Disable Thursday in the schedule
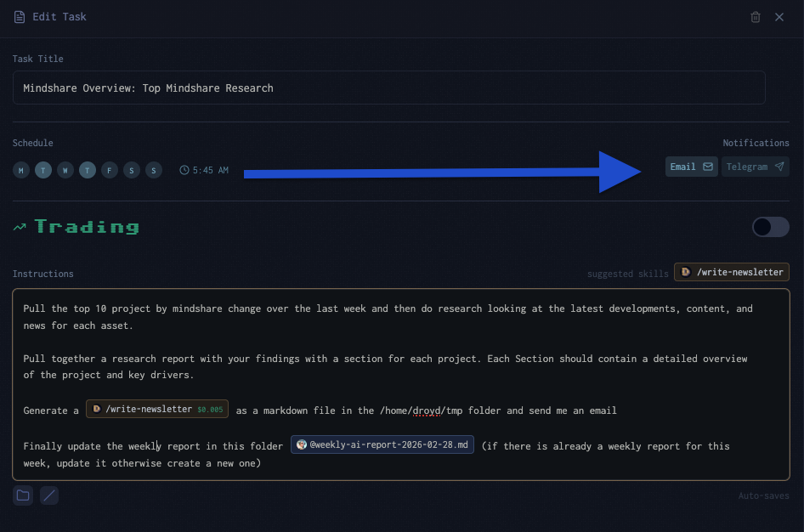Image resolution: width=804 pixels, height=532 pixels. 88,170
